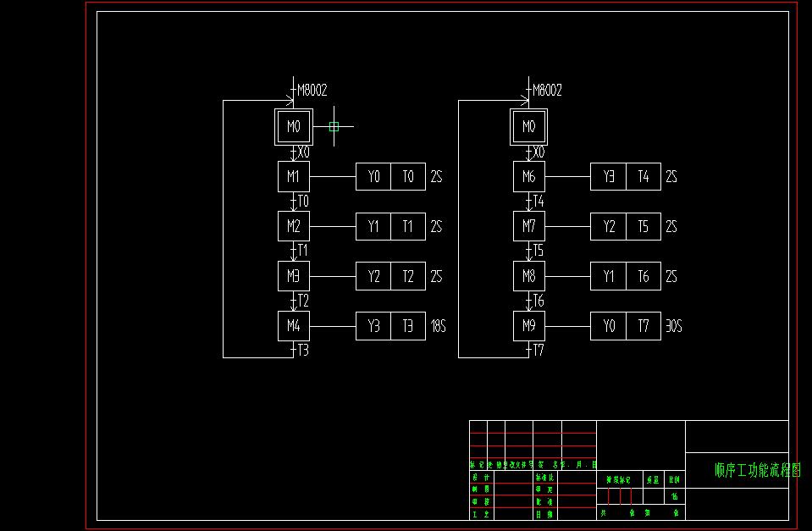This screenshot has height=531, width=812.
Task: Select the Y1 action box next to M8
Action: click(609, 276)
